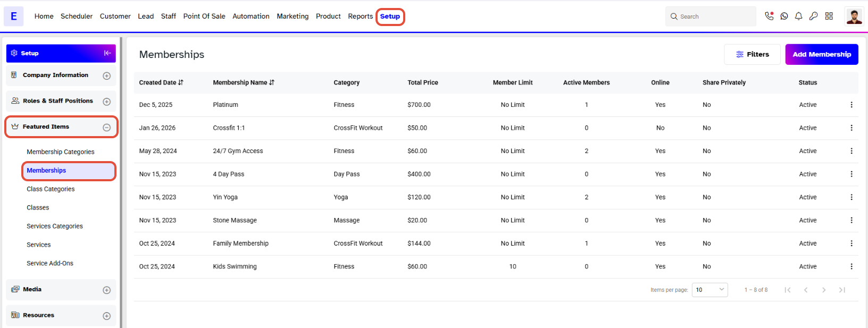Click the Massage category cell
868x328 pixels.
coord(347,220)
